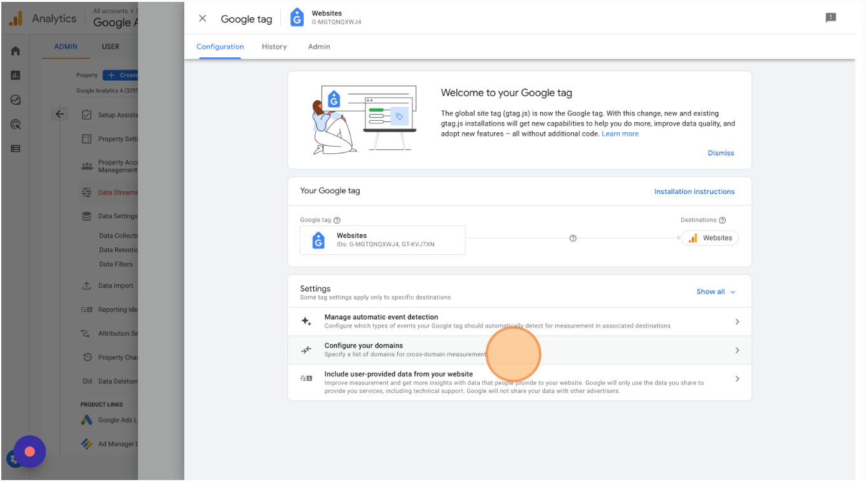
Task: Click the Learn more link
Action: click(620, 134)
